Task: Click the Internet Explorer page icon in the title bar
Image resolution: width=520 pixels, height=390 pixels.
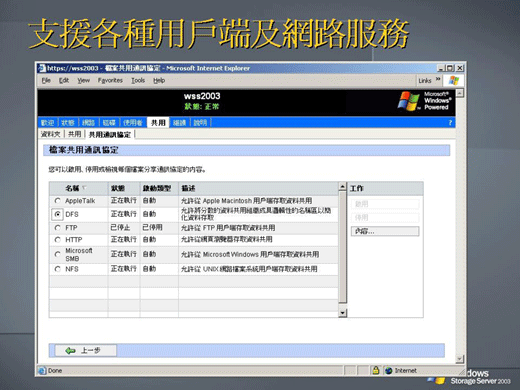Action: [42, 68]
